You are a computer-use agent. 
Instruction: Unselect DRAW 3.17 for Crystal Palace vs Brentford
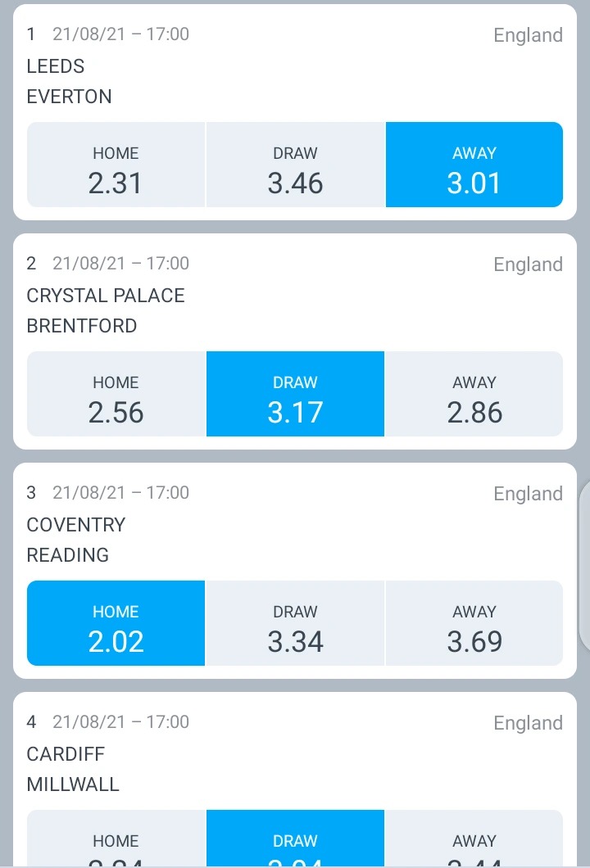pyautogui.click(x=295, y=394)
